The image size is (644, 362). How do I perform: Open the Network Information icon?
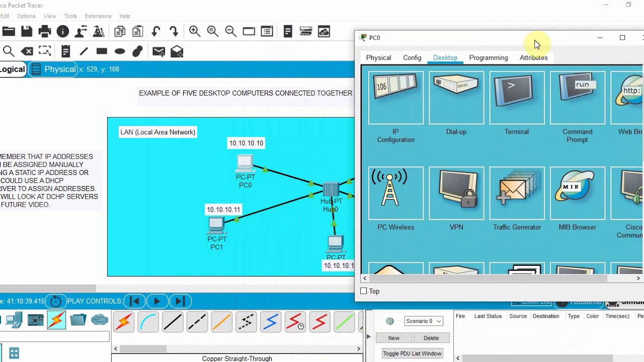coord(63,32)
